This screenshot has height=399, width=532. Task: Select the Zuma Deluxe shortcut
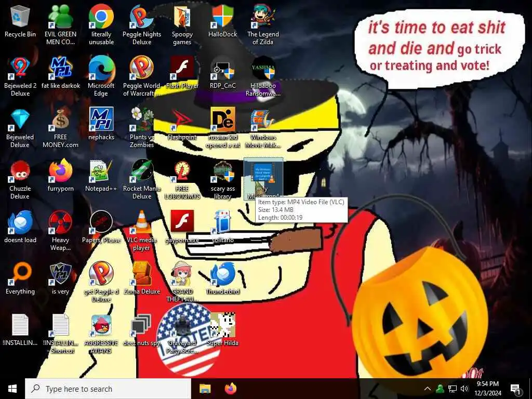click(142, 274)
